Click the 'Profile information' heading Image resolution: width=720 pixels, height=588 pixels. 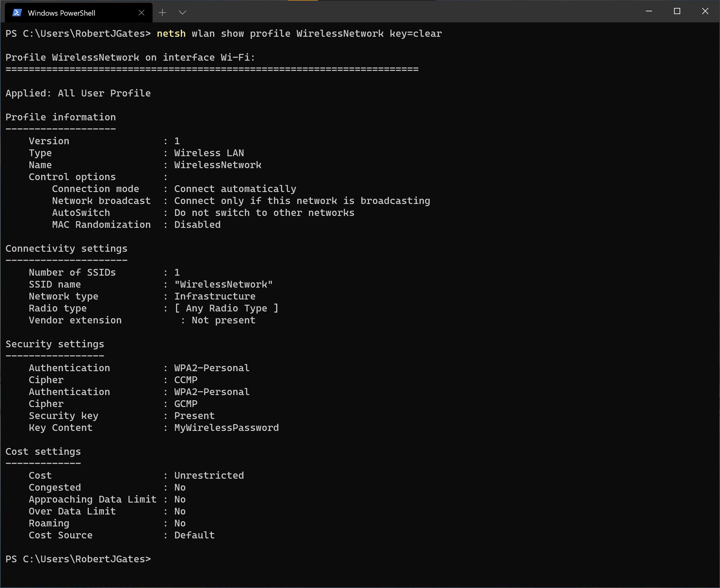61,117
